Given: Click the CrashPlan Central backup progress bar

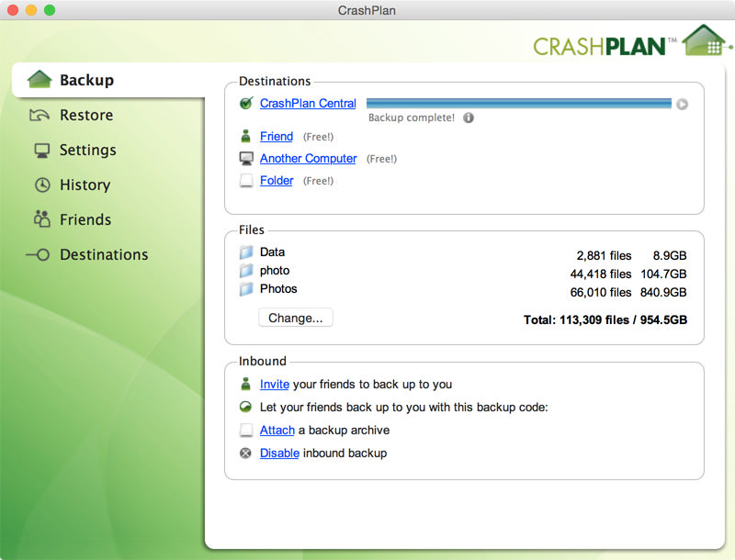Looking at the screenshot, I should [519, 104].
